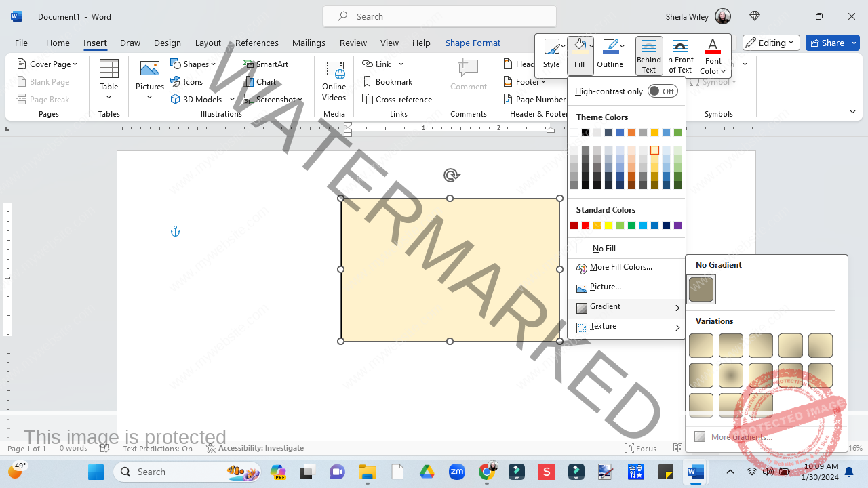This screenshot has height=488, width=868.
Task: Click Accessibility: Investigate in status bar
Action: [x=255, y=448]
